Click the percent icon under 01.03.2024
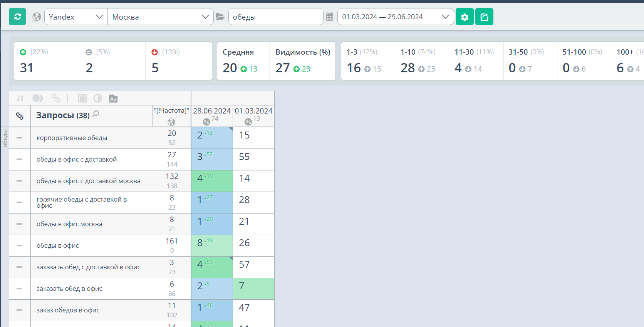Image resolution: width=644 pixels, height=327 pixels. pyautogui.click(x=248, y=122)
